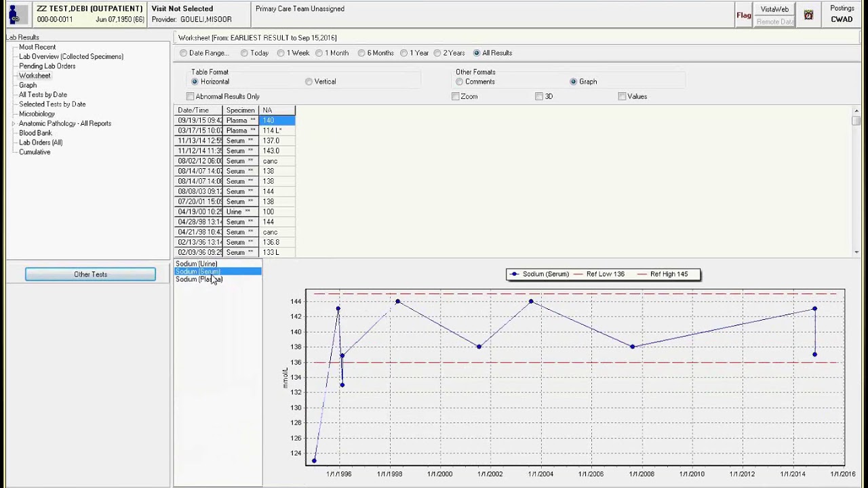868x488 pixels.
Task: Open Postings CWAD
Action: [842, 14]
